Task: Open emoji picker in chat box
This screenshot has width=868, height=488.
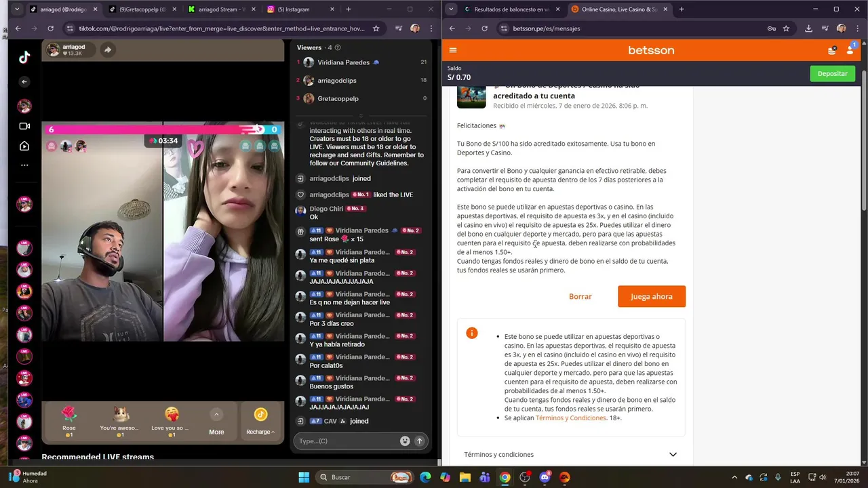Action: pos(405,441)
